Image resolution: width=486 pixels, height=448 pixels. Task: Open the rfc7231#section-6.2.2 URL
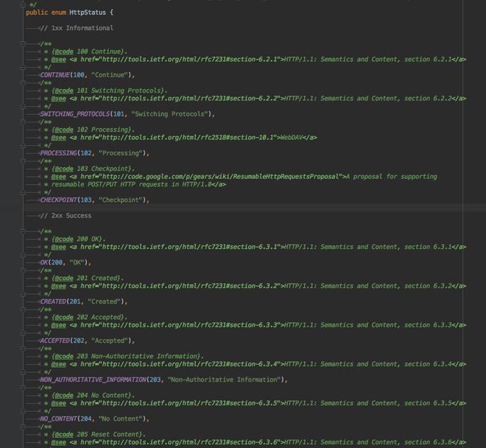[x=190, y=98]
